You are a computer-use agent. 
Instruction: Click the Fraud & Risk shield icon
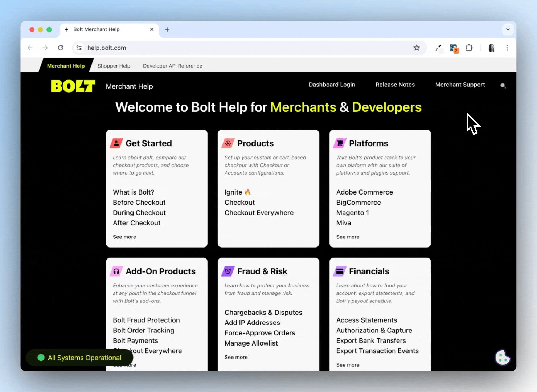pos(228,271)
